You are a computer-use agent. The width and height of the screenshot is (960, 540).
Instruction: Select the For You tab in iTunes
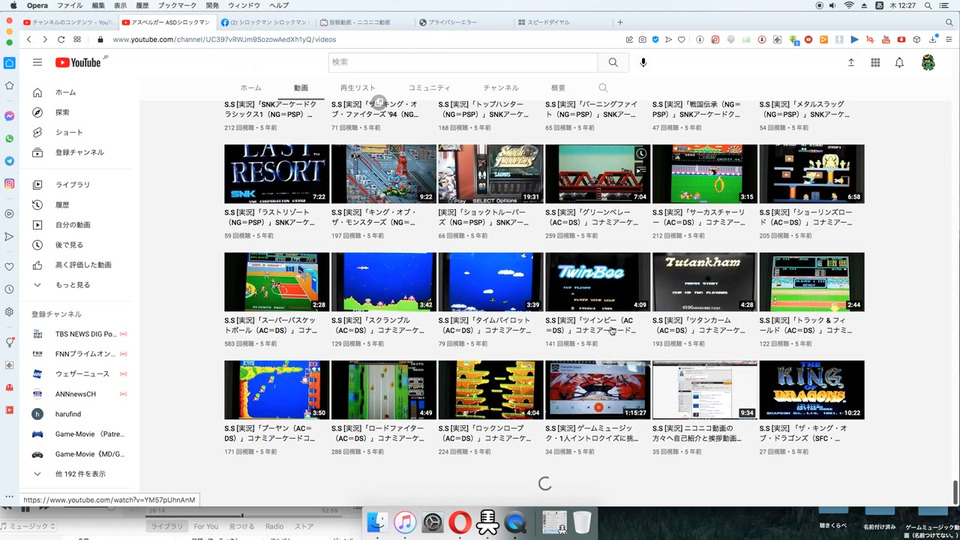(x=206, y=527)
